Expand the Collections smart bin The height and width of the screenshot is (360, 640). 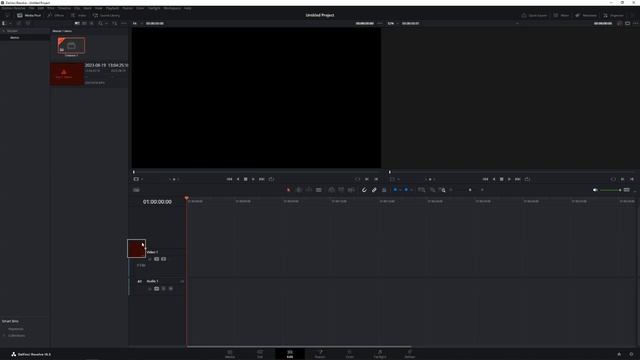click(4, 336)
